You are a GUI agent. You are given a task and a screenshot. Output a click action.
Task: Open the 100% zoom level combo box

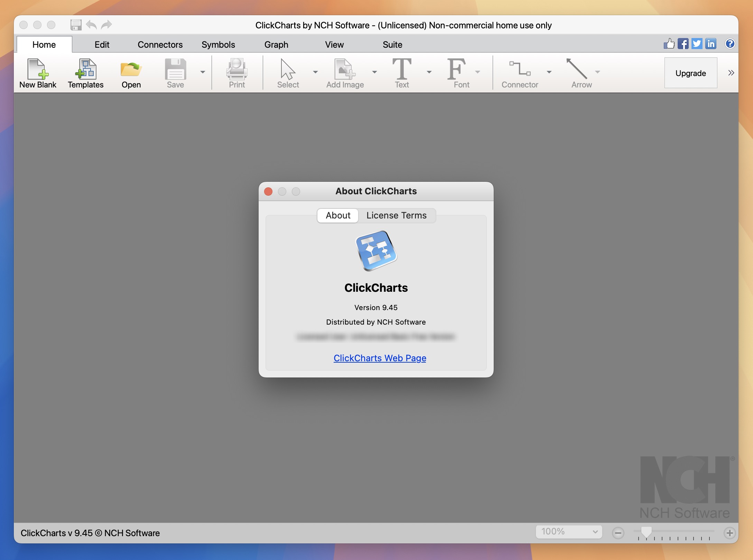569,532
